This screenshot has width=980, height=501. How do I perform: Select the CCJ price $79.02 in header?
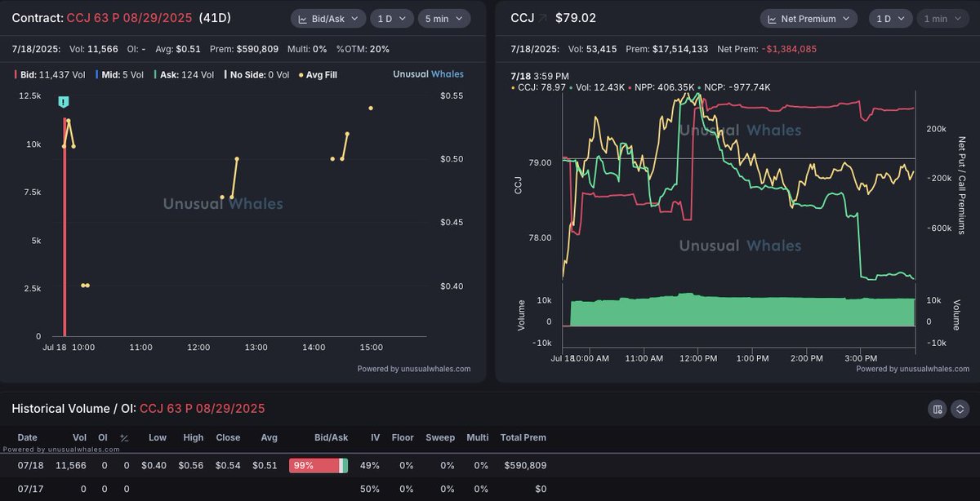[x=576, y=18]
